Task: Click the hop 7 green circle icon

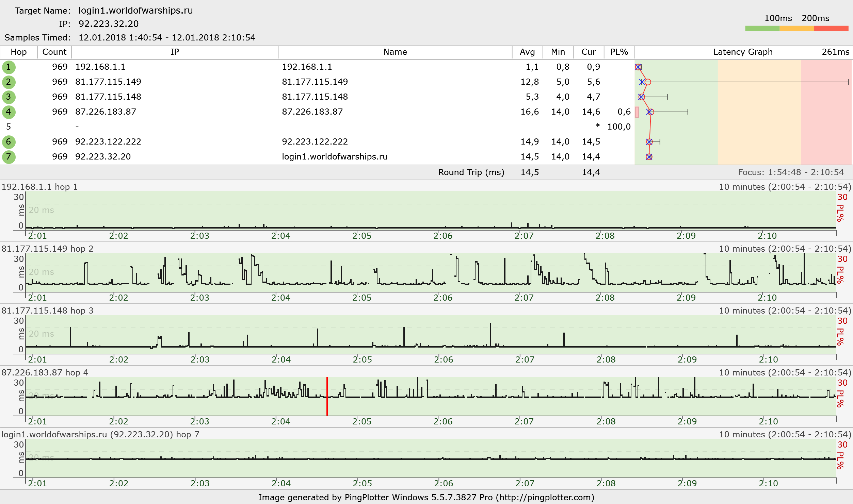Action: 9,157
